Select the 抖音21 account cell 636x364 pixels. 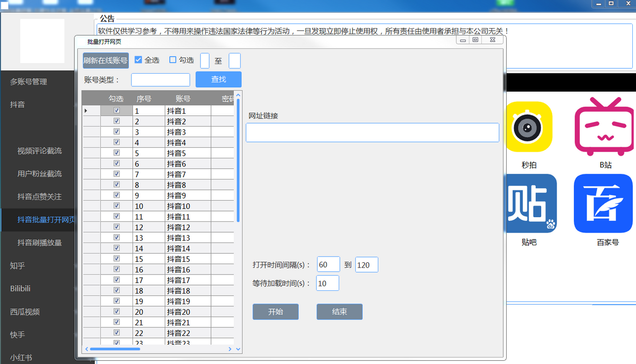click(x=188, y=323)
